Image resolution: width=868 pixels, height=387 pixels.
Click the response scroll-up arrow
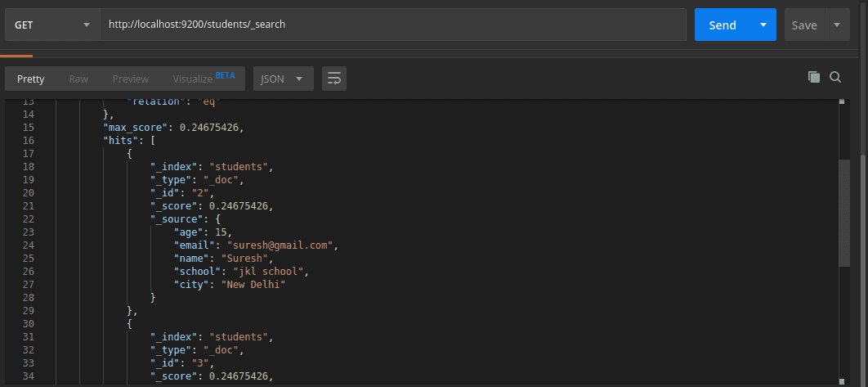pos(843,103)
